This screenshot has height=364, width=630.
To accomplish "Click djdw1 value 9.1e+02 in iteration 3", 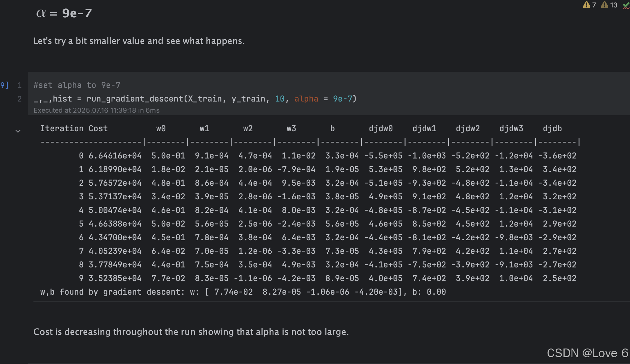I will 429,197.
